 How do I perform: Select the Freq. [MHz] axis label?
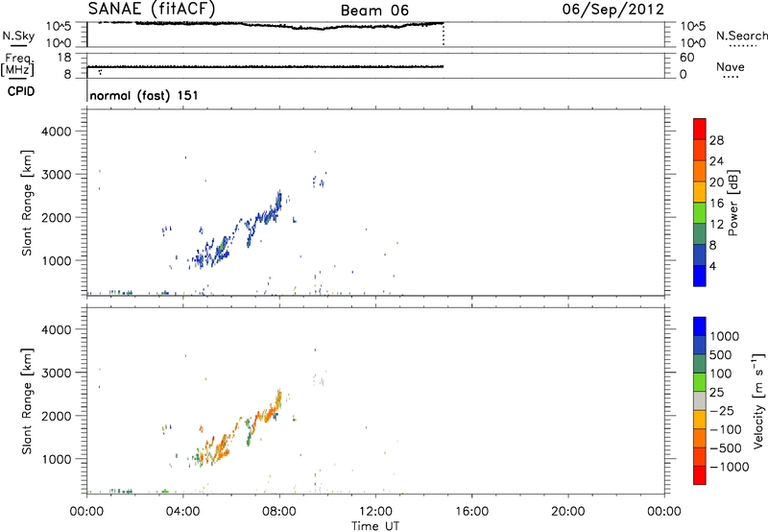tap(17, 65)
